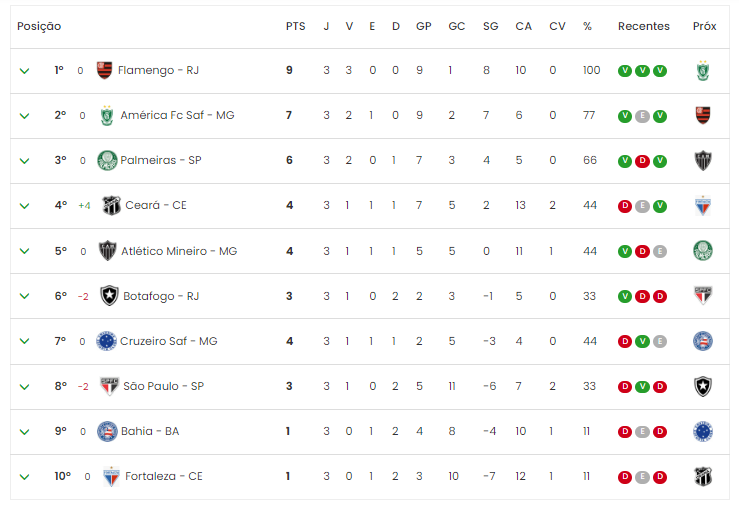Sort table by PTS column header
The height and width of the screenshot is (513, 739).
[295, 26]
